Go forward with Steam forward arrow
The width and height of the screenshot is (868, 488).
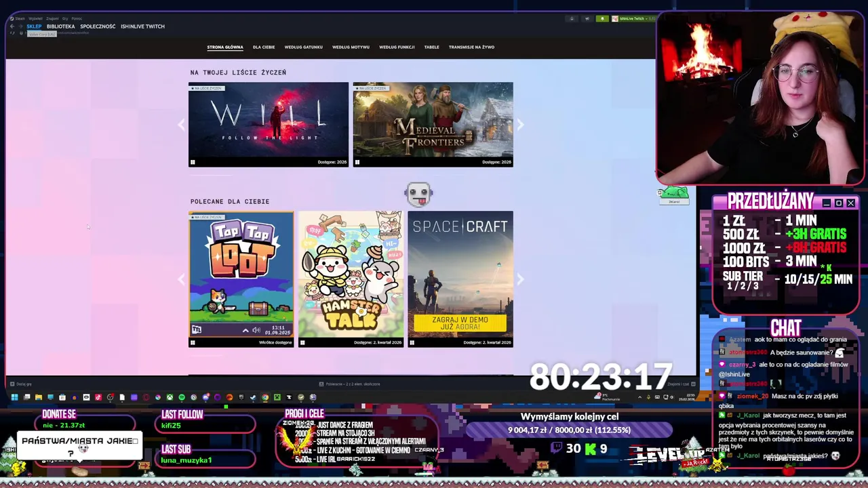20,26
